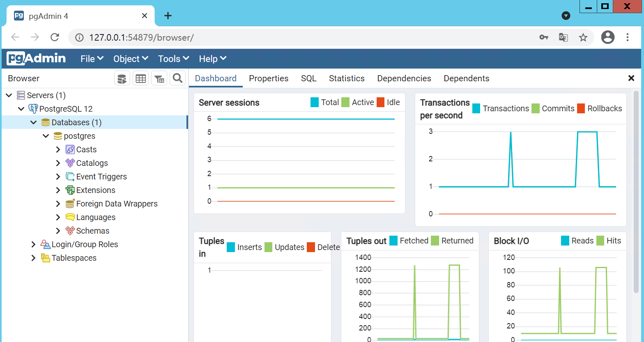Click the translate page icon
Viewport: 644px width, 342px height.
point(563,37)
